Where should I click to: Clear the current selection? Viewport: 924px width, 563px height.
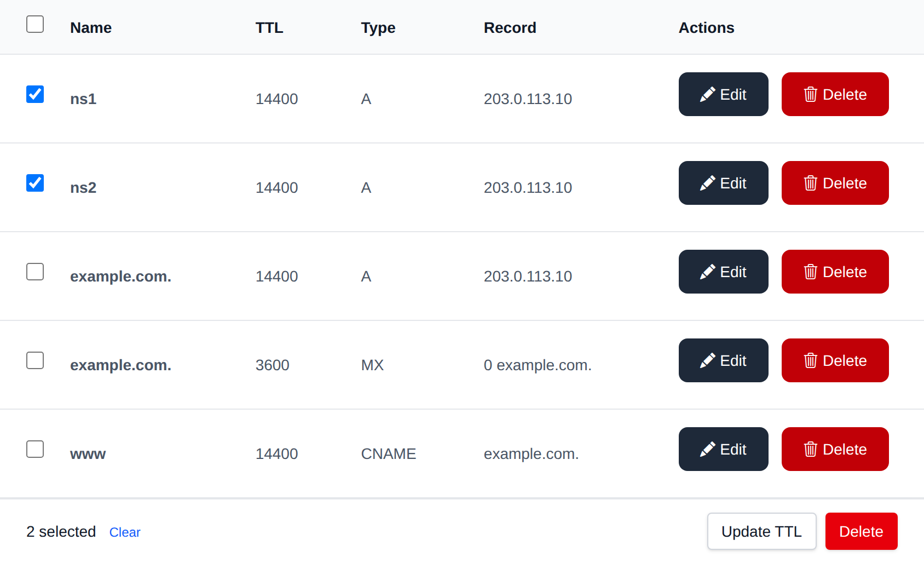click(x=125, y=532)
